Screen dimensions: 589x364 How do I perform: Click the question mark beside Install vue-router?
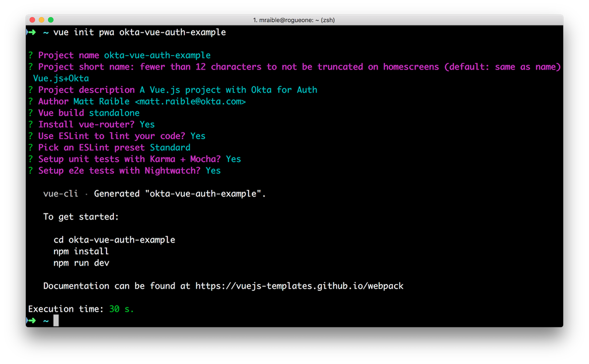31,124
